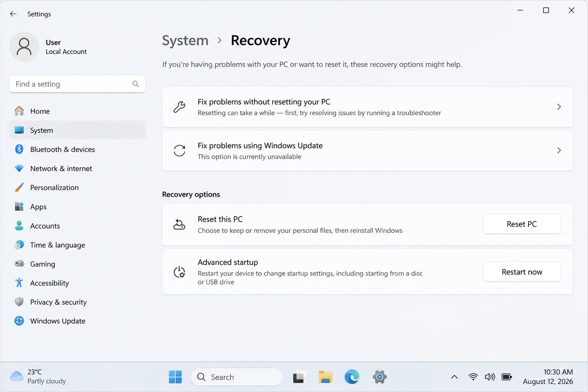
Task: Click the Advanced startup power icon
Action: pos(179,272)
